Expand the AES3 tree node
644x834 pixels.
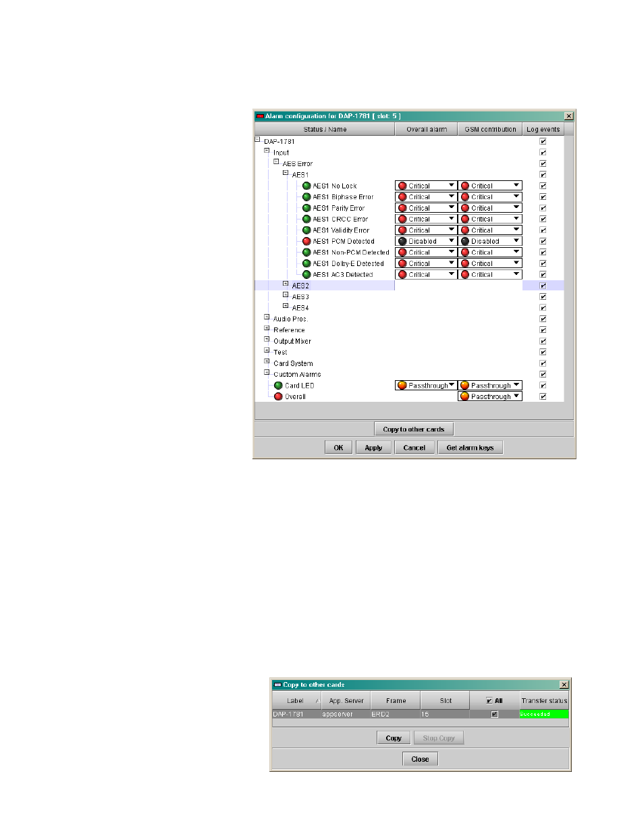coord(286,295)
